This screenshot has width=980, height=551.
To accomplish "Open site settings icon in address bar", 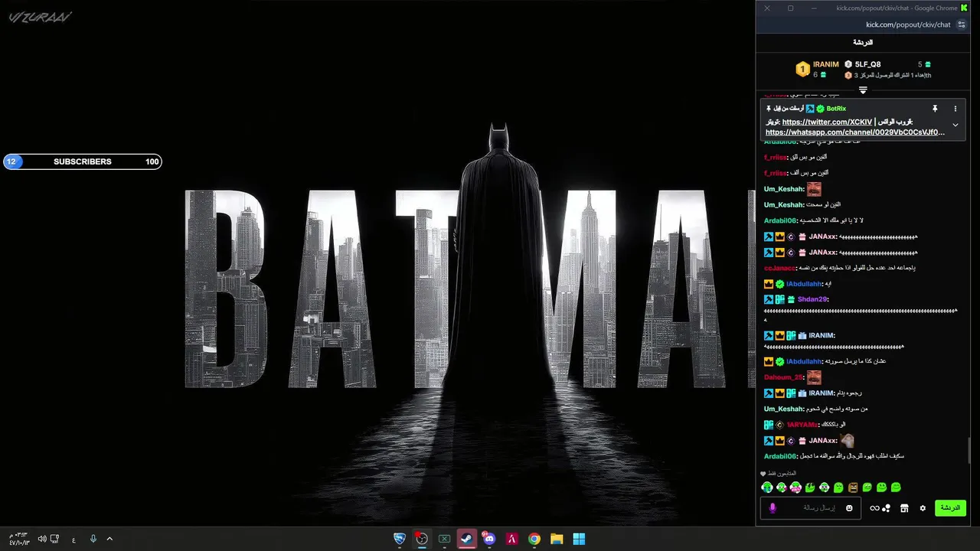I will tap(962, 24).
